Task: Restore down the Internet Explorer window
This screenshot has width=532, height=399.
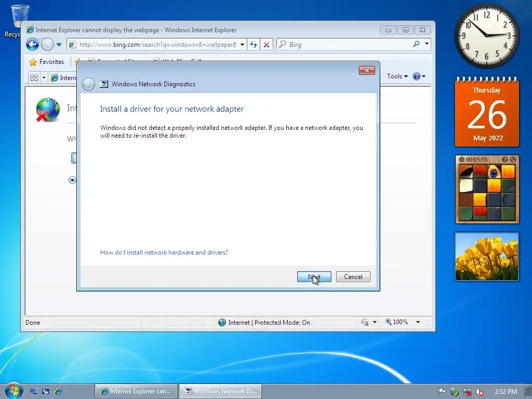Action: [x=405, y=30]
